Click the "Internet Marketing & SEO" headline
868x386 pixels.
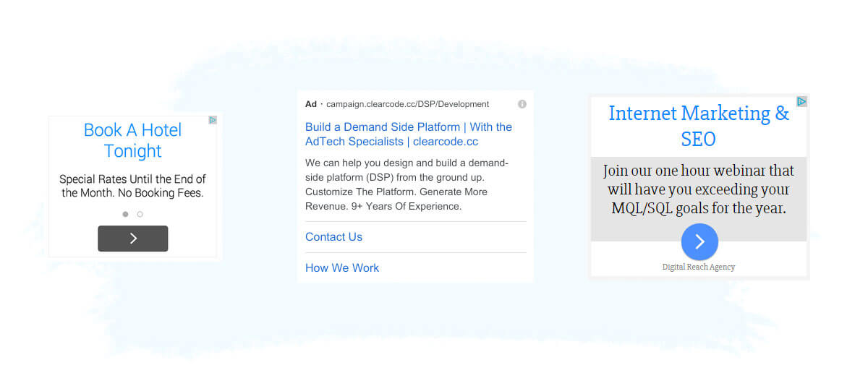tap(698, 126)
